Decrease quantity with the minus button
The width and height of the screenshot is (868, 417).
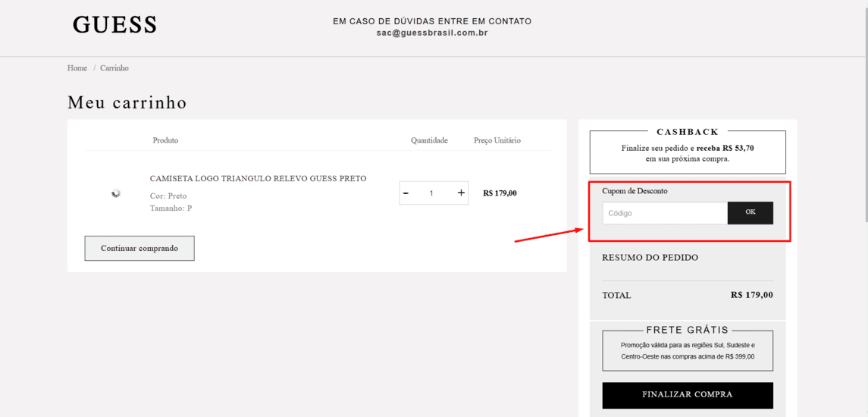pos(406,193)
